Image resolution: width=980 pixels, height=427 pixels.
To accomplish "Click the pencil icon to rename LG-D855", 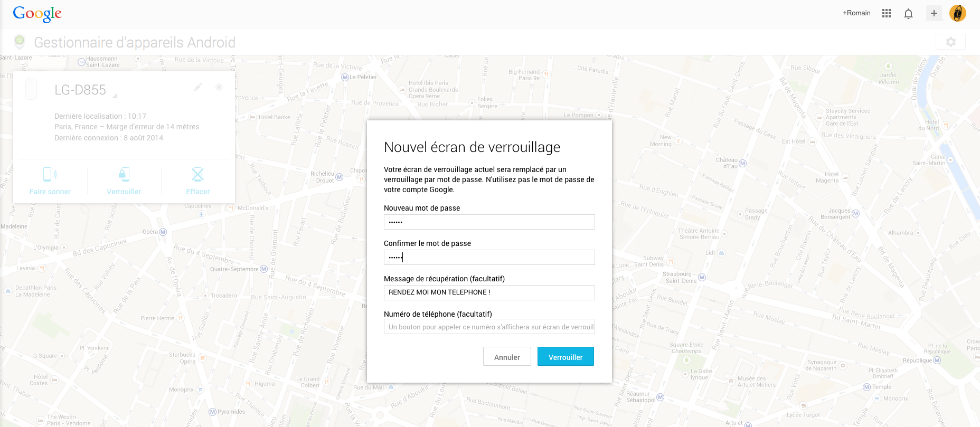I will pyautogui.click(x=198, y=87).
